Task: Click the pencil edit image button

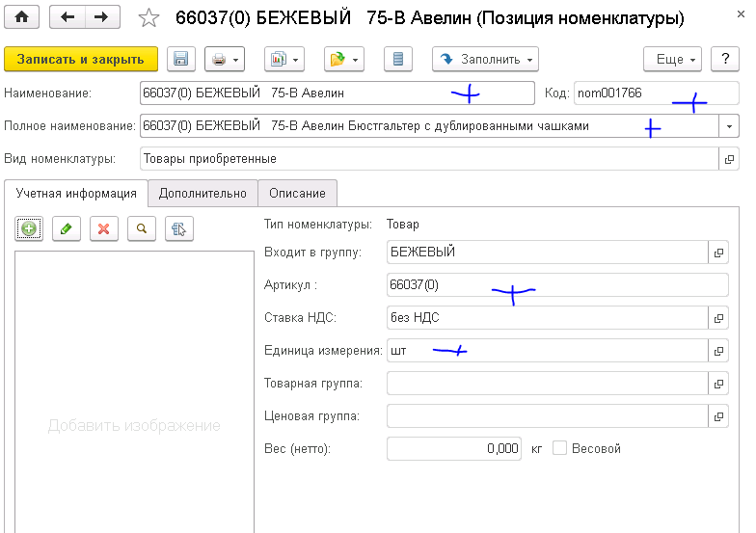Action: [x=67, y=228]
